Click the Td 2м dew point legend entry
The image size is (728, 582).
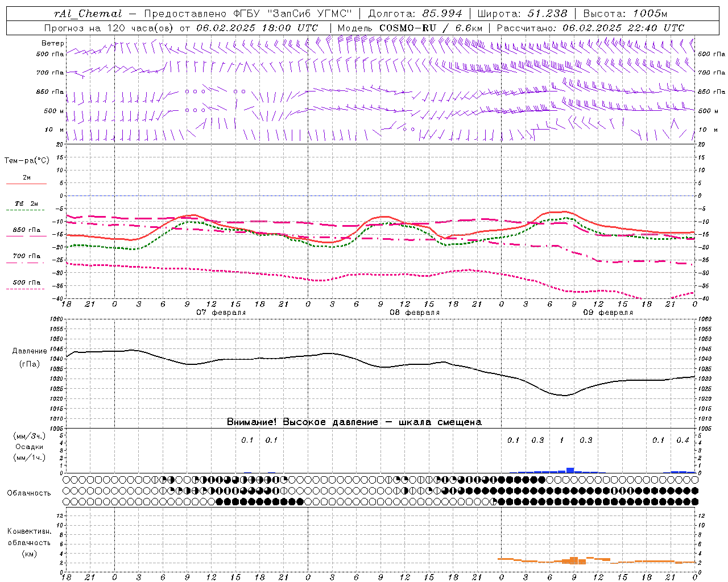tap(26, 203)
